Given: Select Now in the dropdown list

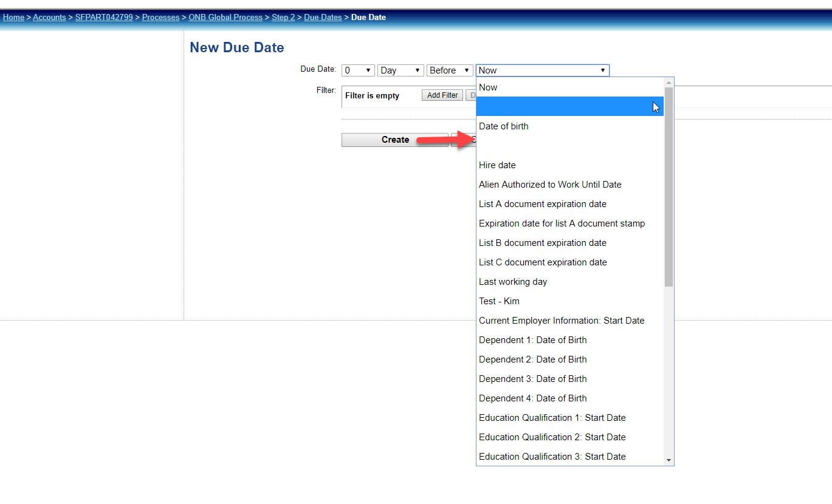Looking at the screenshot, I should coord(570,87).
